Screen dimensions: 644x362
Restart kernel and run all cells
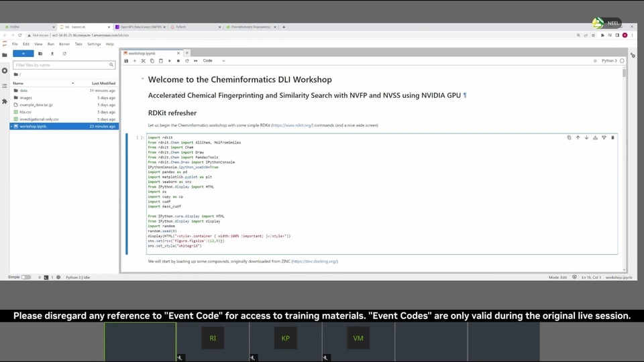pos(195,61)
